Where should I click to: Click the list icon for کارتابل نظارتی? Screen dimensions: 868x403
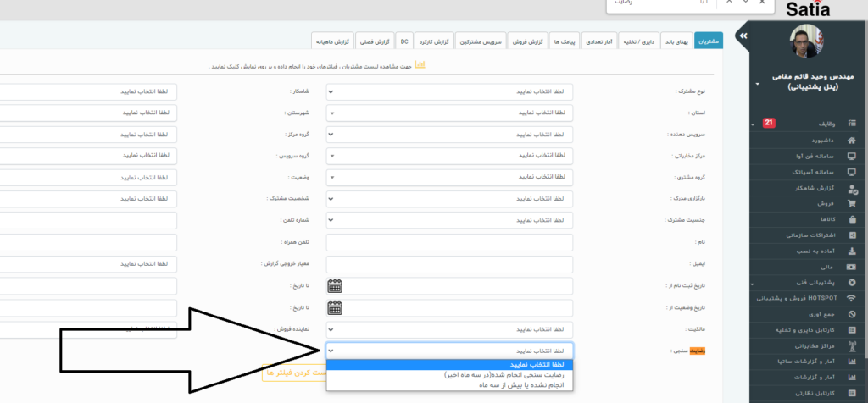[x=852, y=393]
